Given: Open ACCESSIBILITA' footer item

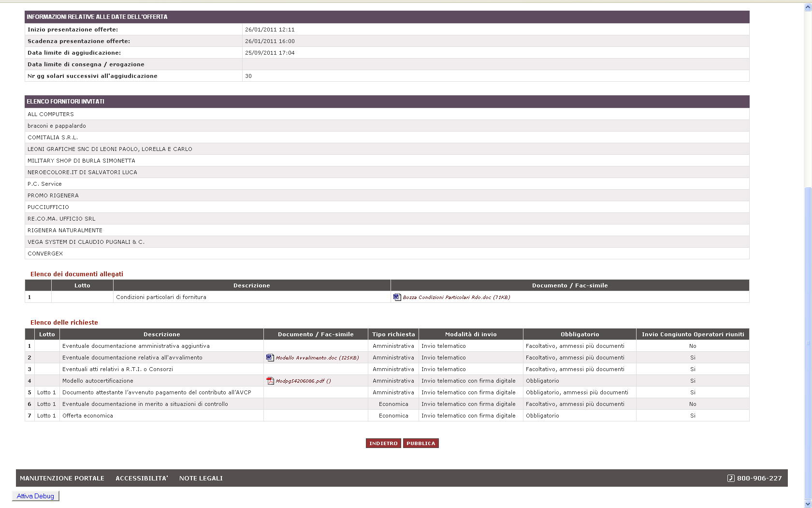Looking at the screenshot, I should coord(142,478).
